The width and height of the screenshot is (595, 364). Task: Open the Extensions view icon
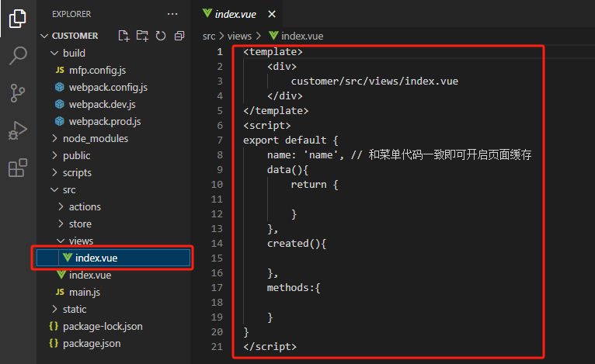click(x=17, y=168)
